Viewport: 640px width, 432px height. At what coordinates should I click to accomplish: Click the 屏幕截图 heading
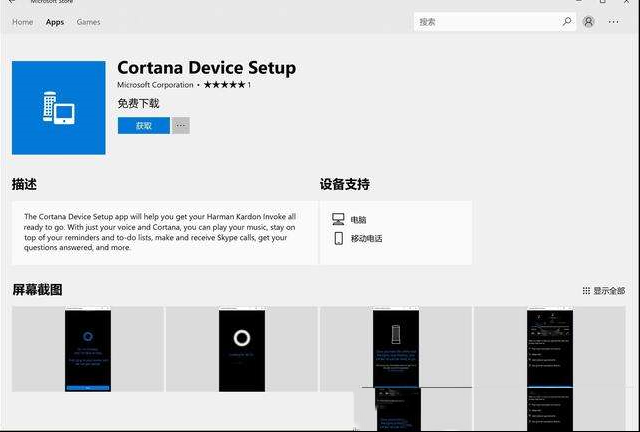click(x=37, y=290)
